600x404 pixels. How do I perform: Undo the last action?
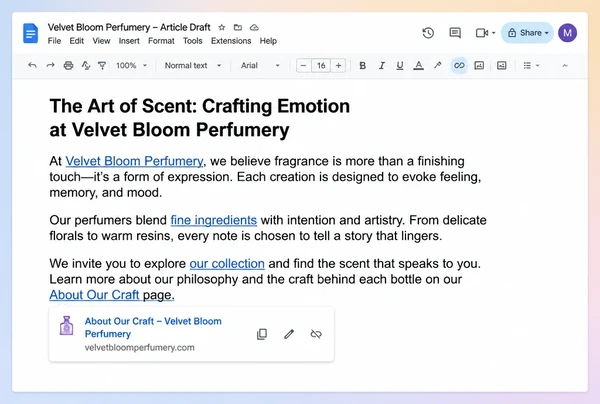click(x=32, y=65)
